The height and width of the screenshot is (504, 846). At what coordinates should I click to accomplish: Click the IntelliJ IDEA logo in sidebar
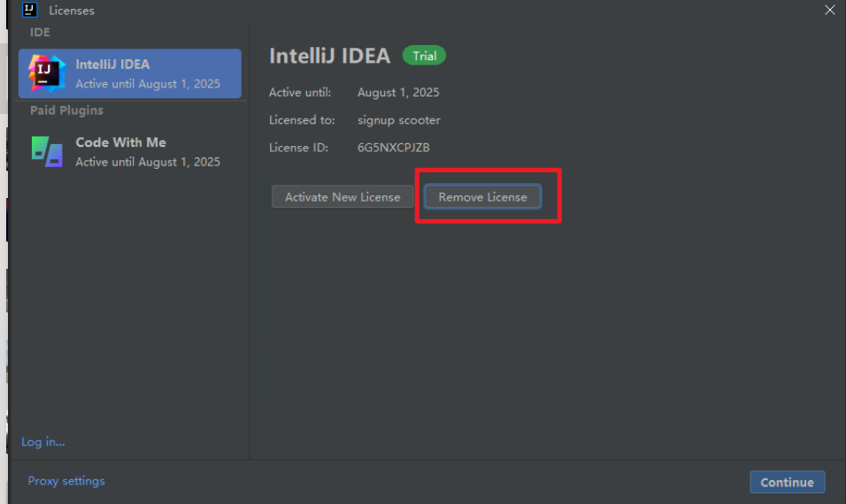(47, 73)
